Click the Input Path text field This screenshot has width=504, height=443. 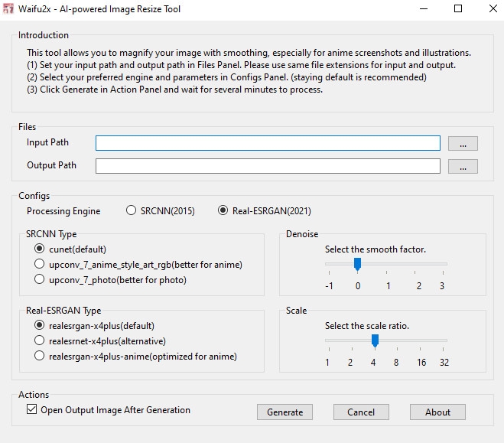click(268, 143)
